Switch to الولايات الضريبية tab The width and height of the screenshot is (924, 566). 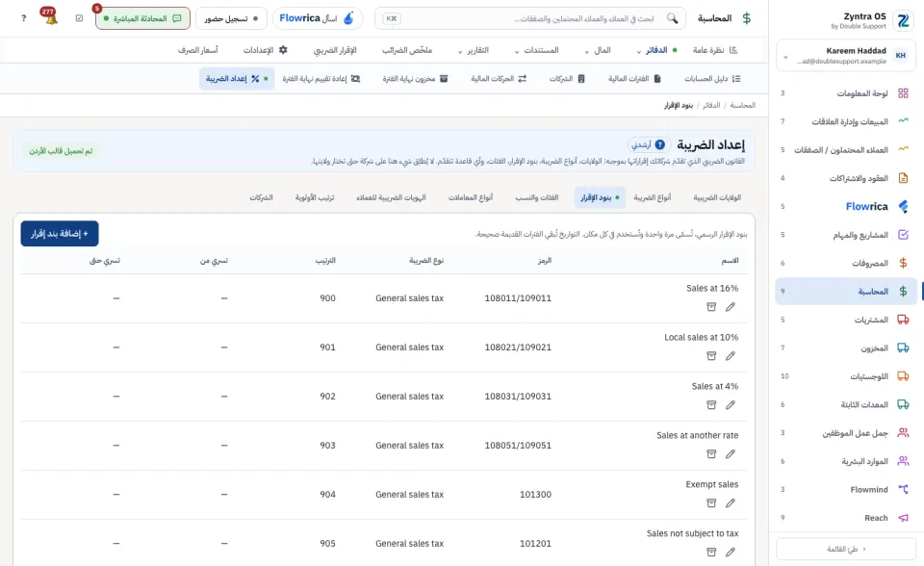[x=717, y=197]
